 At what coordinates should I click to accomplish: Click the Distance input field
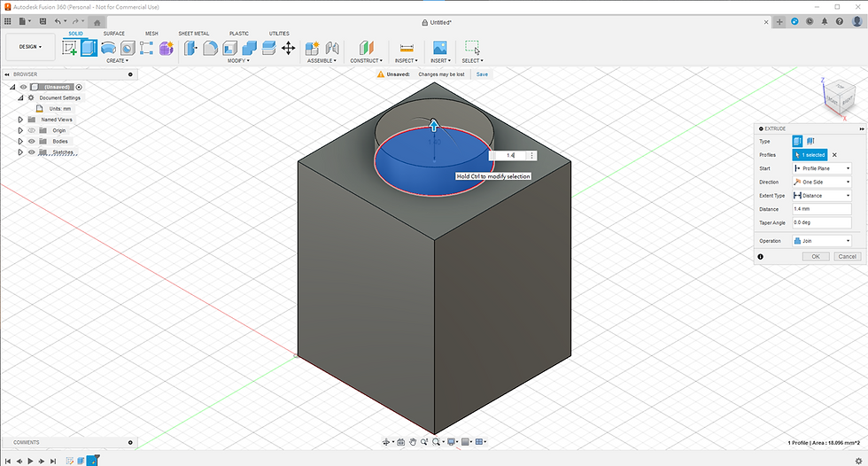click(822, 209)
